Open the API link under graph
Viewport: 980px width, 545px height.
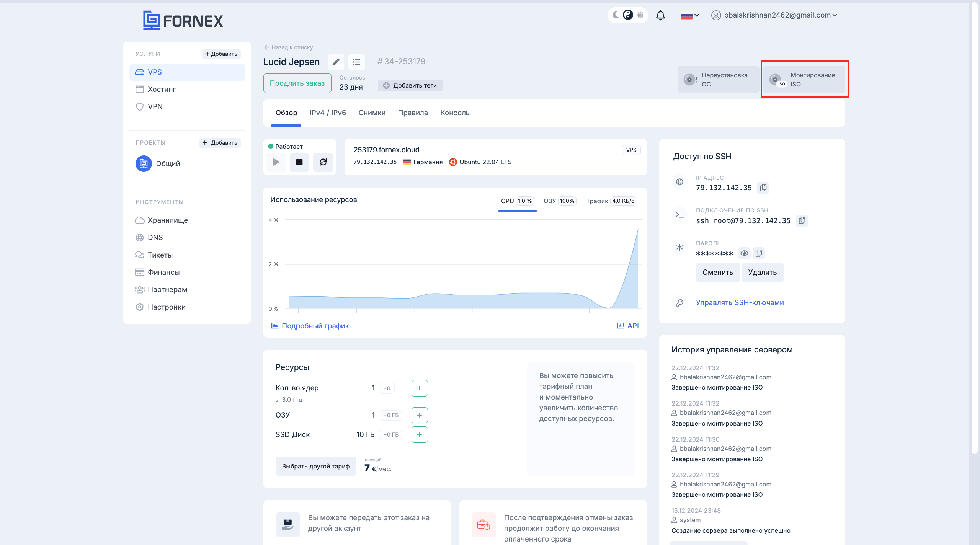tap(628, 326)
